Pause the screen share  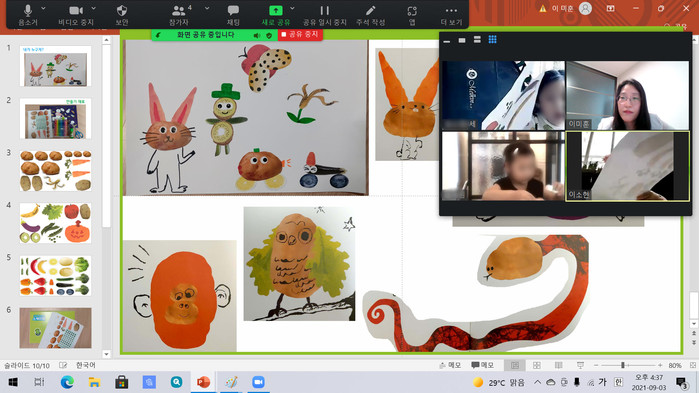(325, 14)
